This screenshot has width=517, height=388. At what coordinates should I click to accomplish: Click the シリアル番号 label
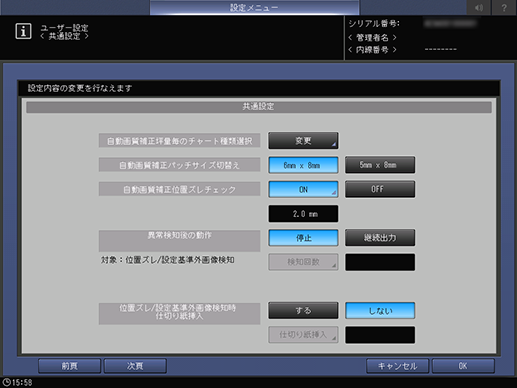374,24
